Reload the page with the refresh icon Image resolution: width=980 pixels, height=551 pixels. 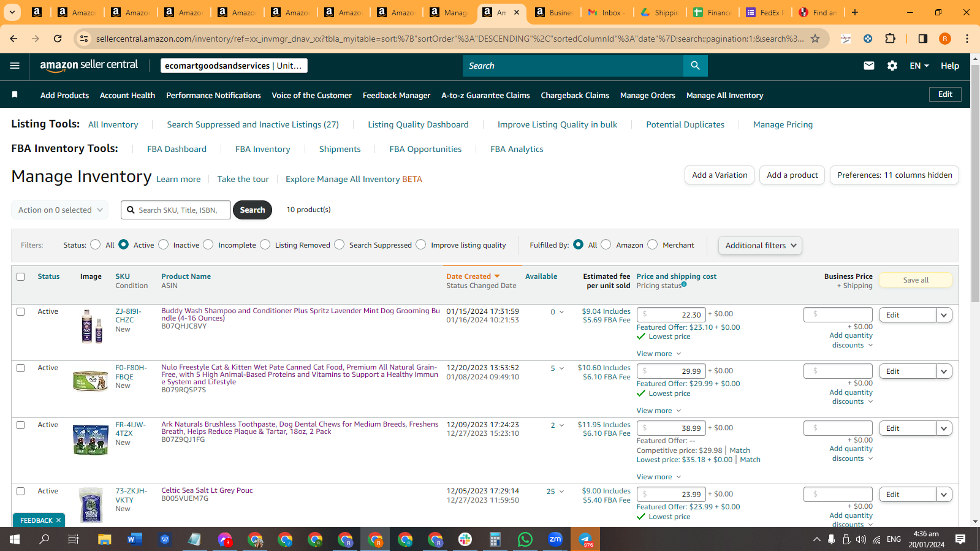58,39
